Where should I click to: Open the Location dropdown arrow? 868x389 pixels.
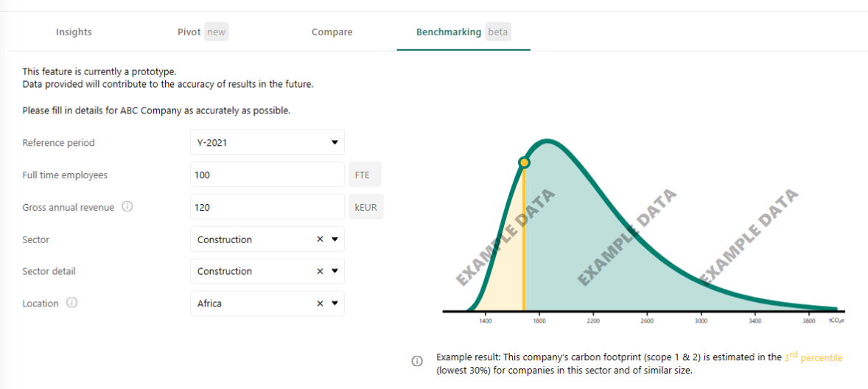(335, 304)
